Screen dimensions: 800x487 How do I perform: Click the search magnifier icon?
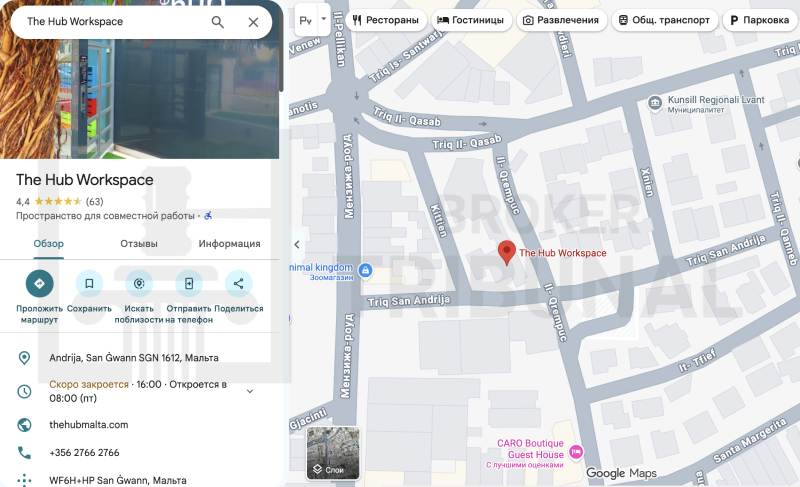click(218, 22)
